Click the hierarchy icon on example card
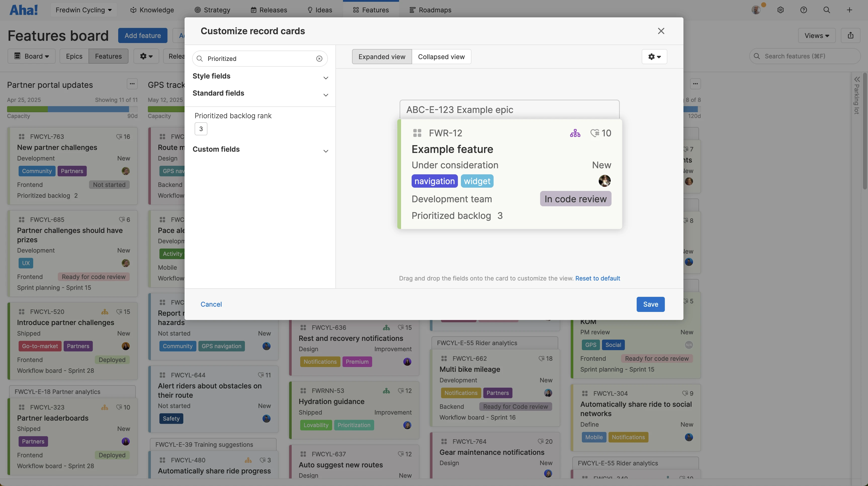This screenshot has height=486, width=868. [x=575, y=133]
